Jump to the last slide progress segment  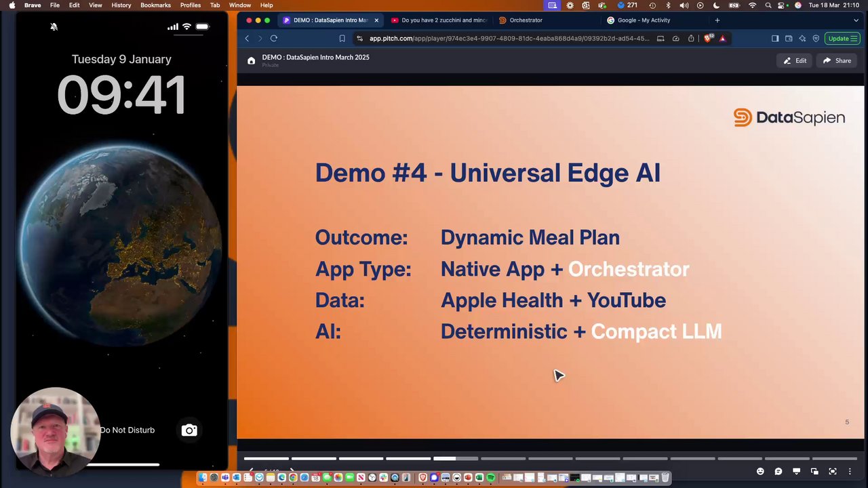(835, 459)
